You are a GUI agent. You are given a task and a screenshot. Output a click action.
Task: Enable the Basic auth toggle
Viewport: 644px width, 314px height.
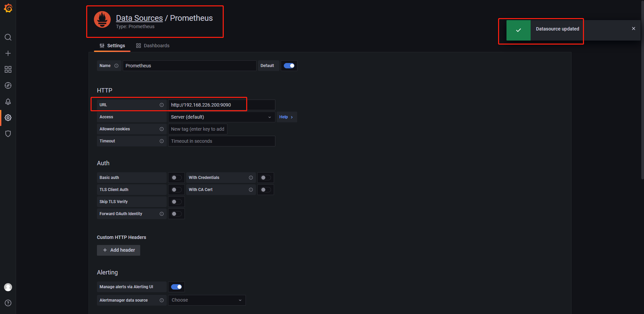176,178
